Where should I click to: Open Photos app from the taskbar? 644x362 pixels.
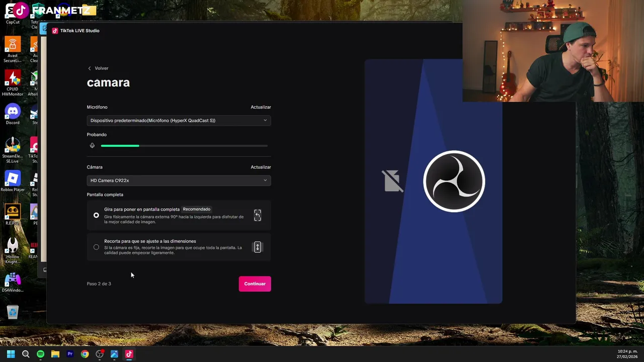point(114,354)
